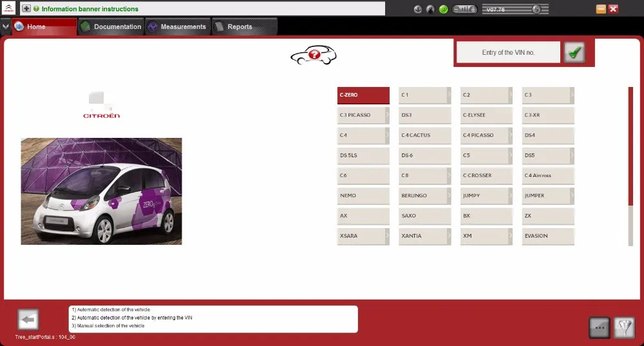Select the DS4 vehicle model
644x346 pixels.
click(548, 135)
